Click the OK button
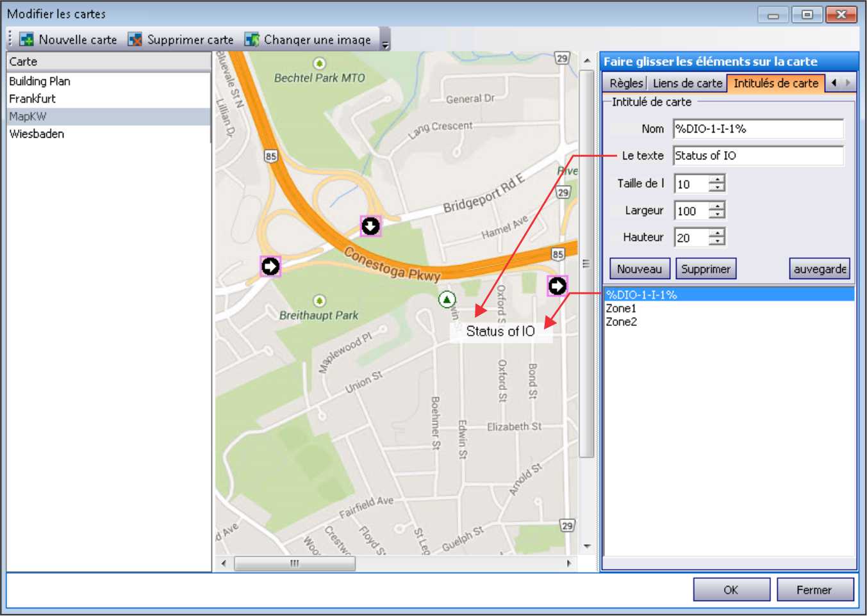 [731, 590]
